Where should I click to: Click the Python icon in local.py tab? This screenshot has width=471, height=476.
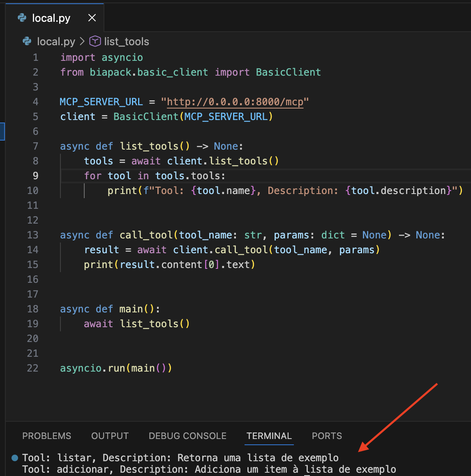tap(22, 18)
